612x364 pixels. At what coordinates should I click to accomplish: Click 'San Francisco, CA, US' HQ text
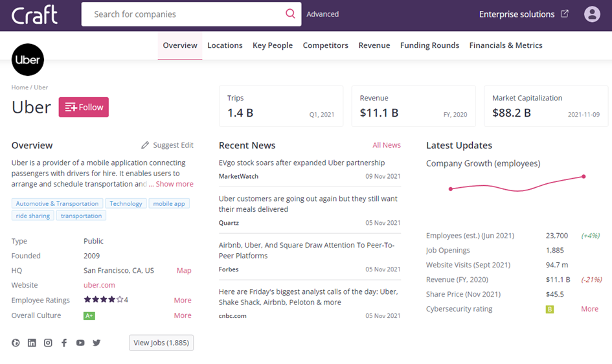pos(119,270)
